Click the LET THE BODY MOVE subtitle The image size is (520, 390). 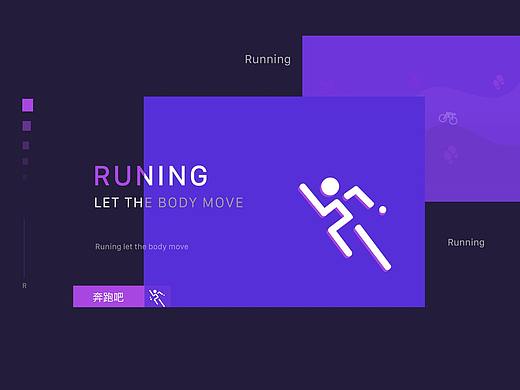169,203
